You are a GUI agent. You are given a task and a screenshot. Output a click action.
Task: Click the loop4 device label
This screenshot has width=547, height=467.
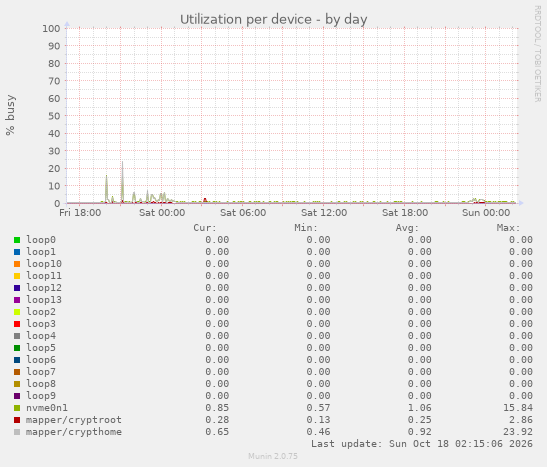tap(41, 336)
